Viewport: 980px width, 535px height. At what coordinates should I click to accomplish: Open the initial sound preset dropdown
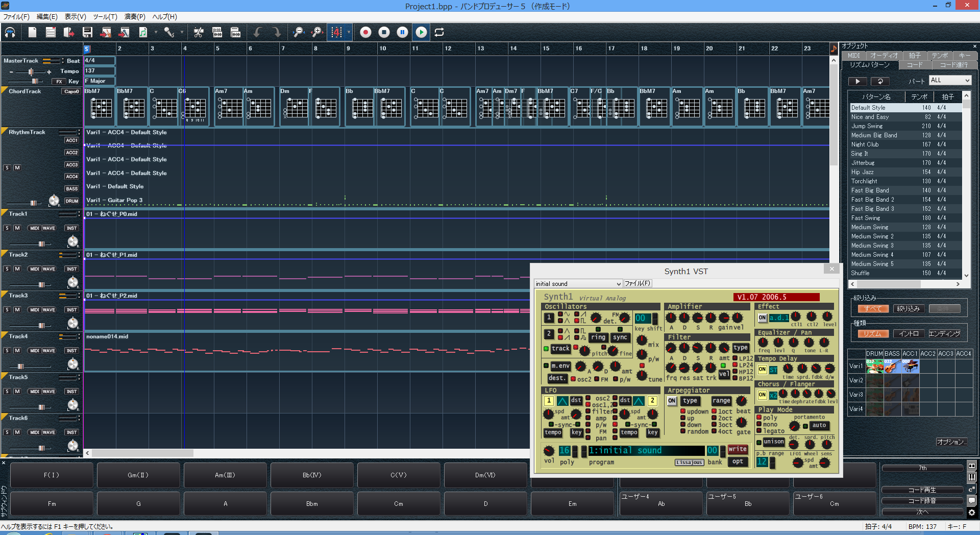tap(578, 284)
